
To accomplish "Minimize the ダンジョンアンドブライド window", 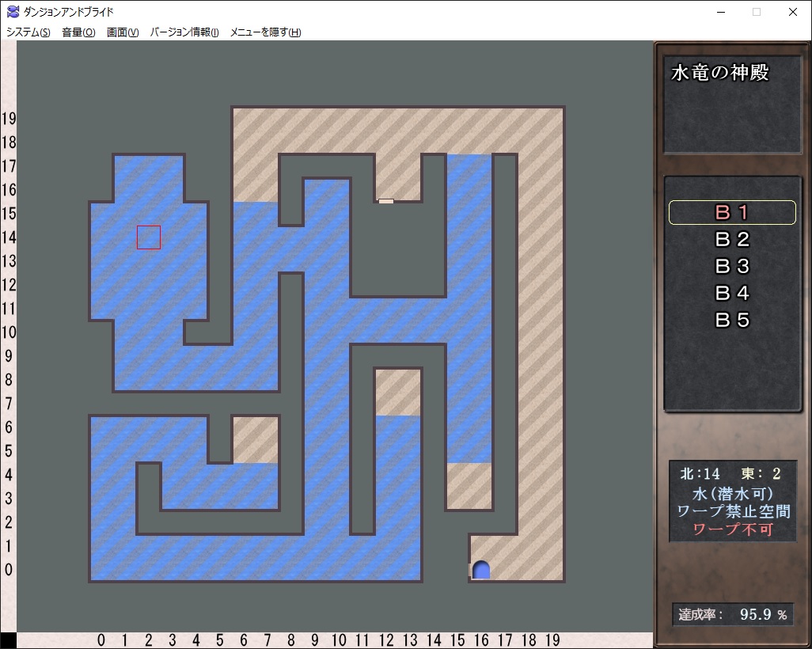I will click(721, 12).
